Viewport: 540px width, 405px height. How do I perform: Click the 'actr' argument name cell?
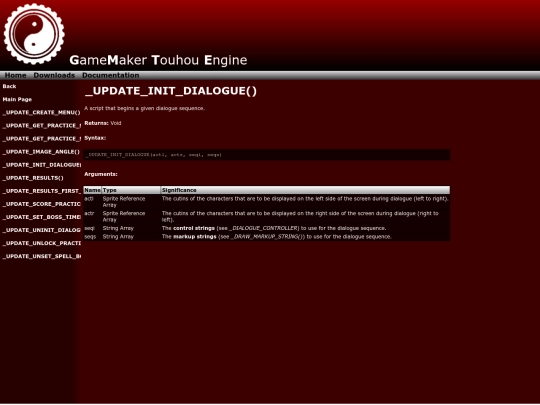[89, 214]
